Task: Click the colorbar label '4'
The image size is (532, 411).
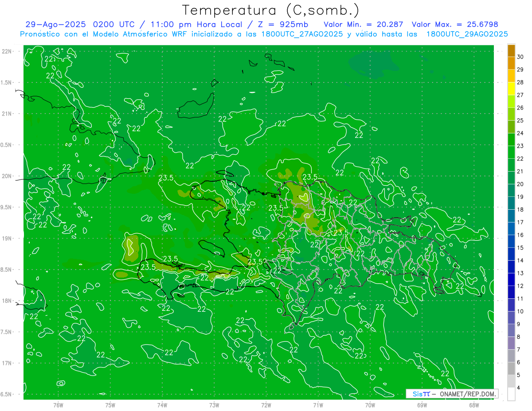Action: click(x=519, y=388)
